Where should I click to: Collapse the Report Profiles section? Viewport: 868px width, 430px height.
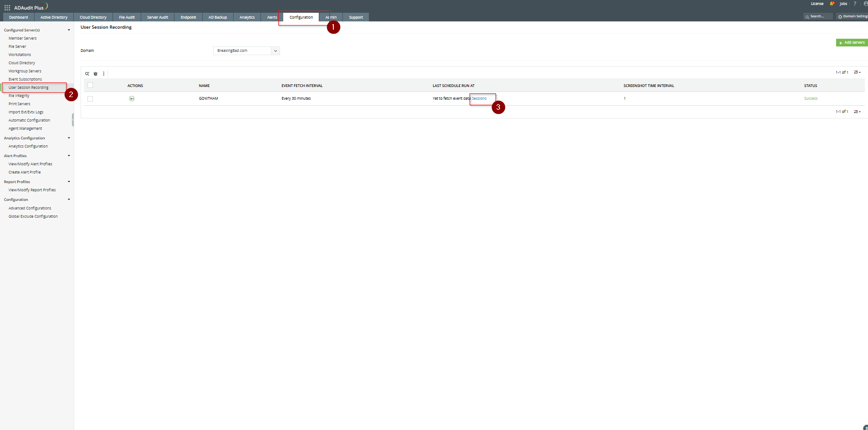69,182
